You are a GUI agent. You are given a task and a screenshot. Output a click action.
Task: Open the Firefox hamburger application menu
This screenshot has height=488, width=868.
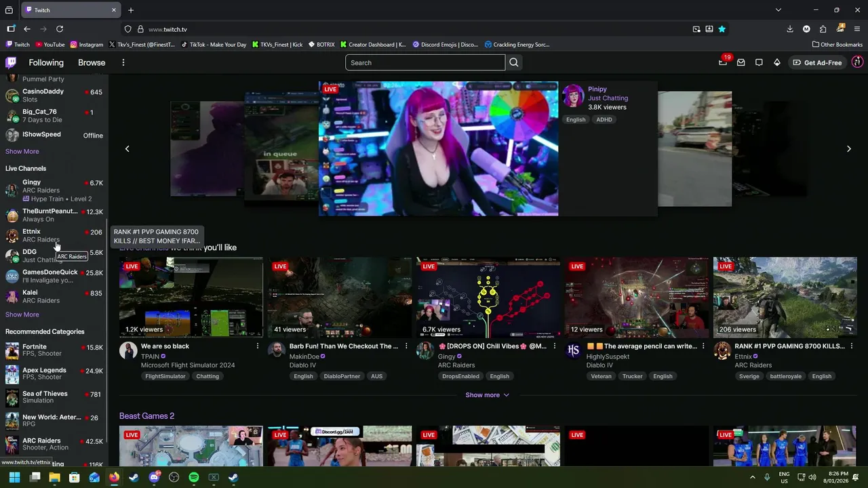(858, 29)
